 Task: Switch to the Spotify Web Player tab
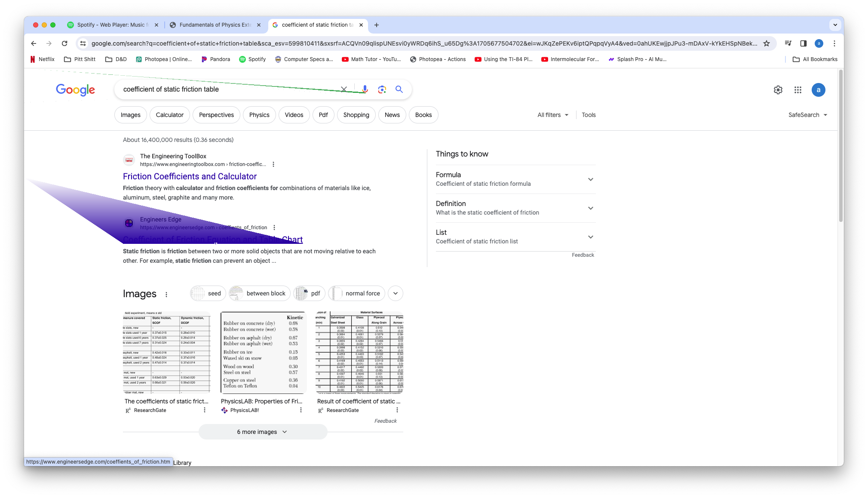click(x=111, y=25)
